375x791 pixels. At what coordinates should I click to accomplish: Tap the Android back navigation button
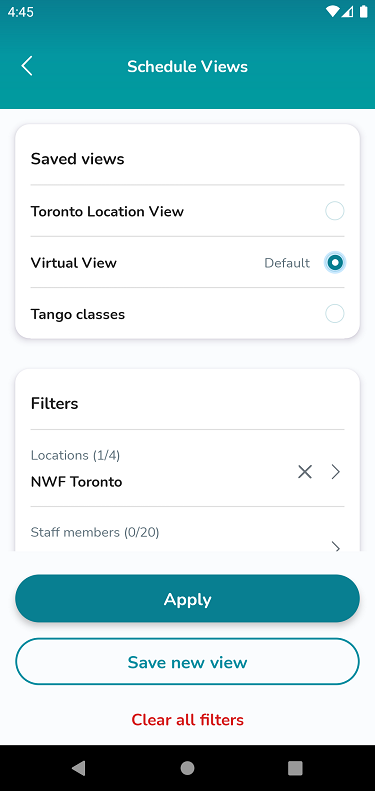78,768
